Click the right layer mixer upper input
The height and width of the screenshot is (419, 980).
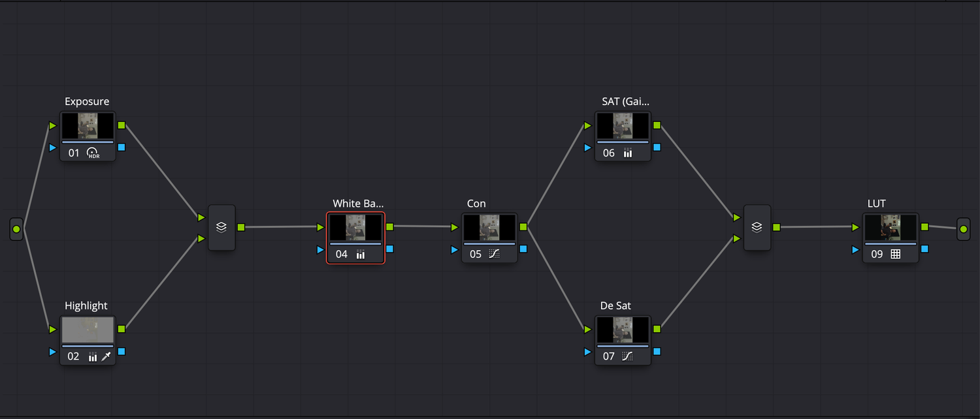[738, 217]
